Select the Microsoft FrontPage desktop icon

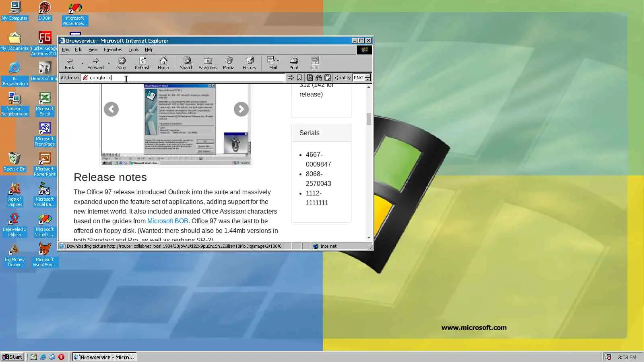click(45, 134)
